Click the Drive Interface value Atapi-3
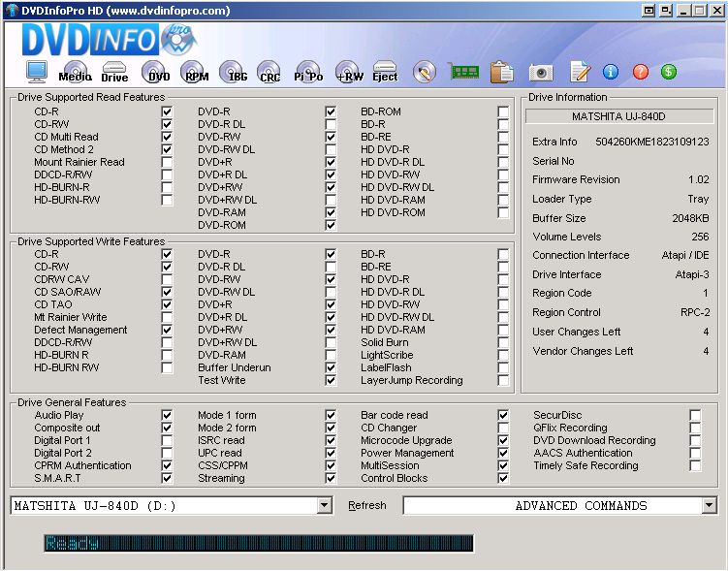 click(x=692, y=274)
